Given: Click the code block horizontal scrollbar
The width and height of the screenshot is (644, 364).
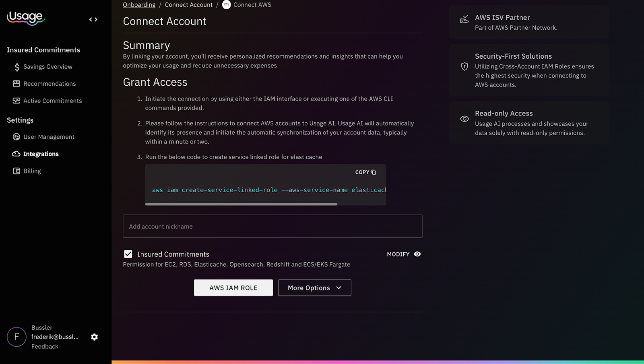Looking at the screenshot, I should pos(241,204).
